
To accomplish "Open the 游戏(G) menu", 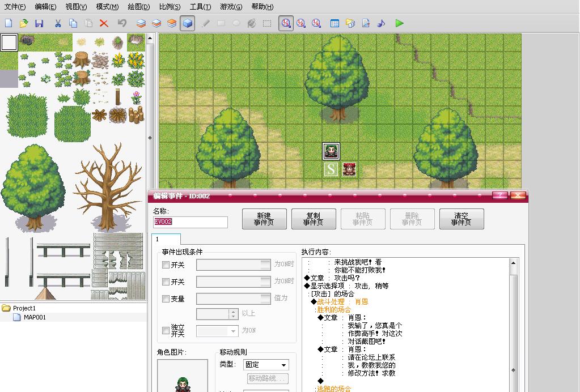I will click(231, 7).
